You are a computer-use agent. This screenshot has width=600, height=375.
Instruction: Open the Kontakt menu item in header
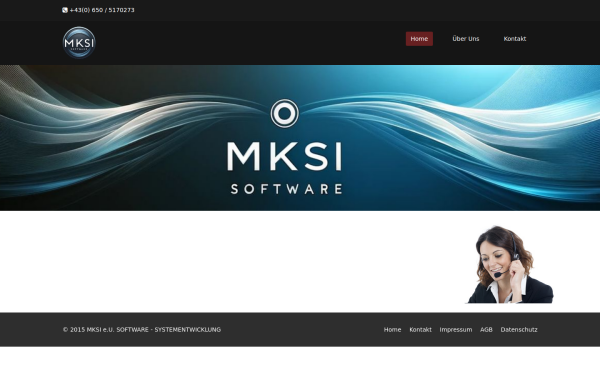515,39
